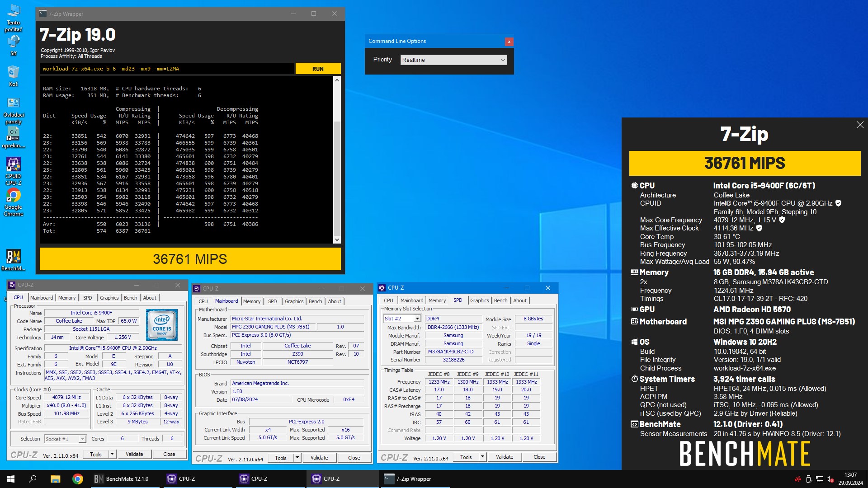Open the 'Koš' recycle bin icon

coord(14,76)
